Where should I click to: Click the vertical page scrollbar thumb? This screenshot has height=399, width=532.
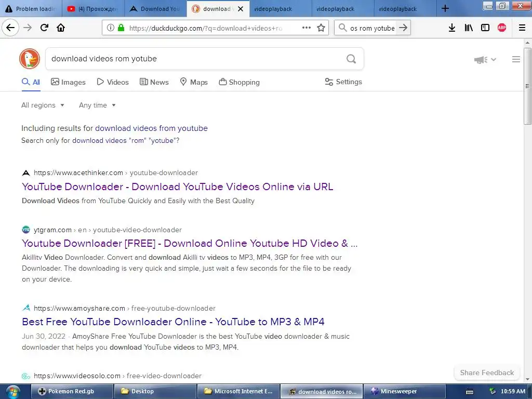click(x=527, y=86)
